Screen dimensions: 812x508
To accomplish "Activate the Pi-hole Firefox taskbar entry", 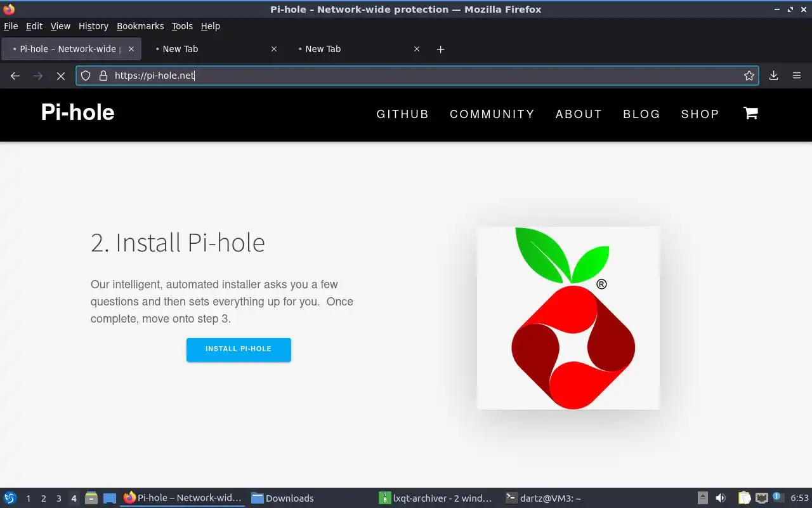I will pyautogui.click(x=183, y=498).
